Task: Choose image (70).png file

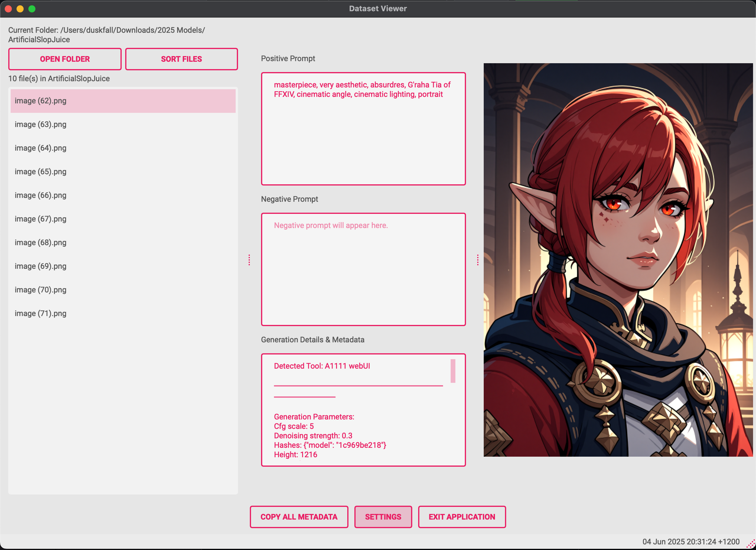Action: [x=41, y=290]
